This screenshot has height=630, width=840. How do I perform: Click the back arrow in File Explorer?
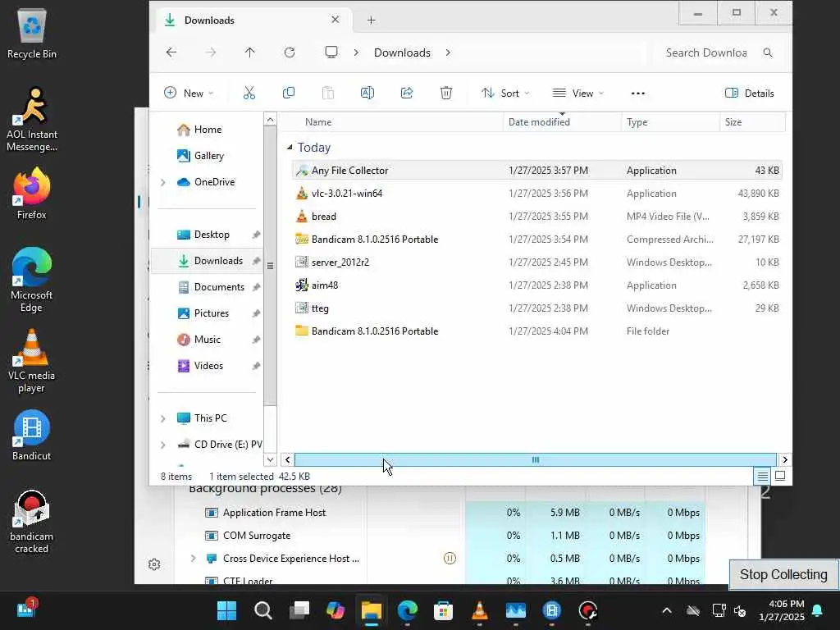tap(171, 52)
